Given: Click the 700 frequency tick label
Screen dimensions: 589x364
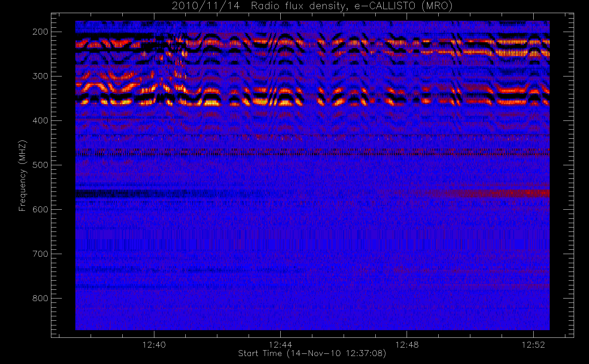Looking at the screenshot, I should coord(40,254).
